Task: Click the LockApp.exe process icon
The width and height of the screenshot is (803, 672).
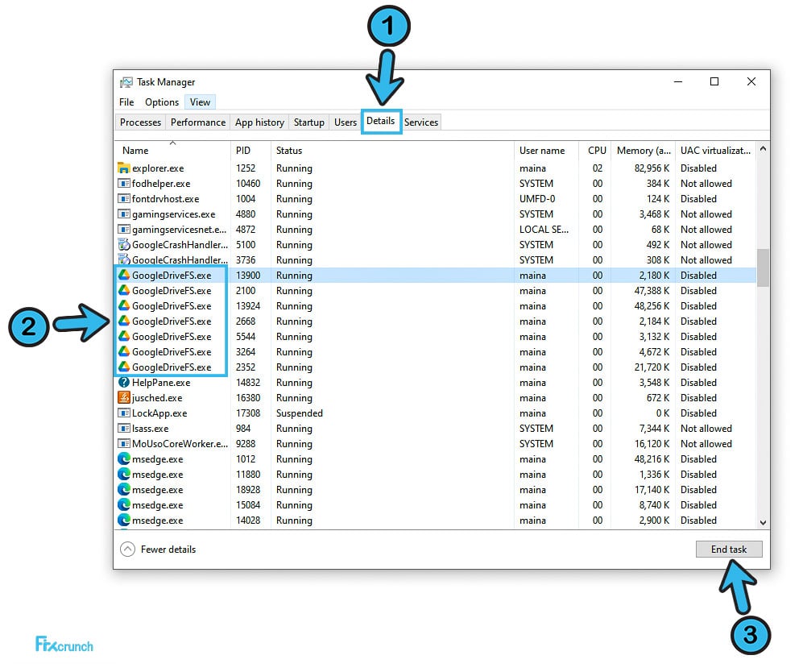Action: point(124,413)
